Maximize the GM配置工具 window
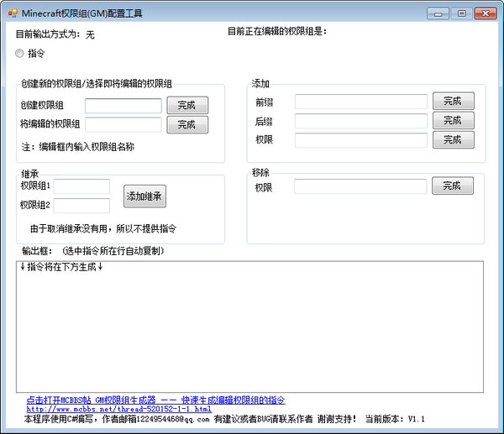This screenshot has height=434, width=504. tap(462, 13)
